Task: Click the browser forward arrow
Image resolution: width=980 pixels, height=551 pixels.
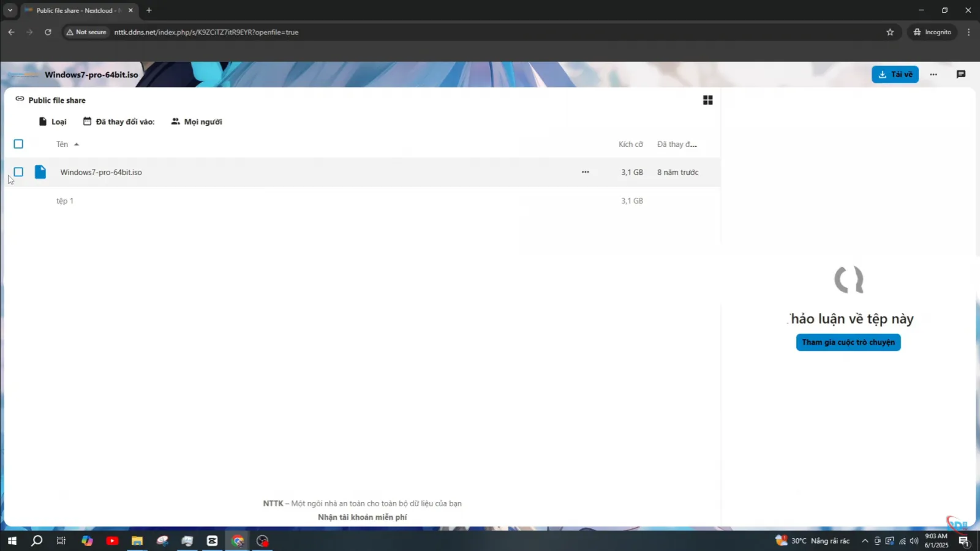Action: click(x=29, y=32)
